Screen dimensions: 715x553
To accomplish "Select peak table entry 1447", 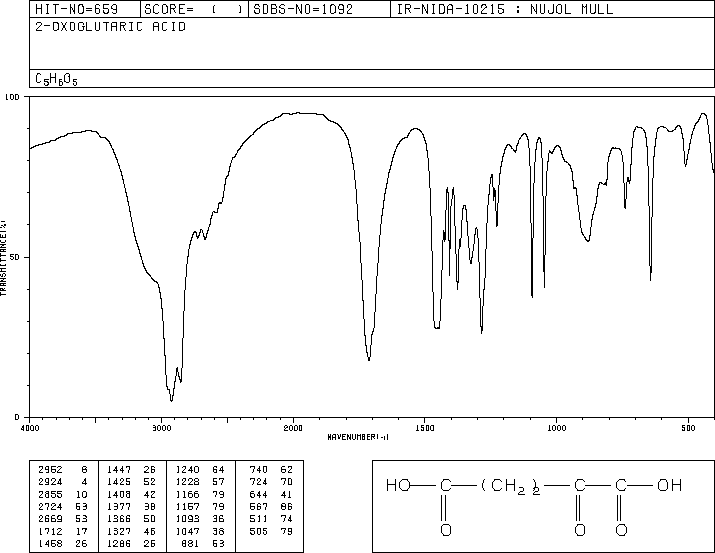I will (x=119, y=469).
